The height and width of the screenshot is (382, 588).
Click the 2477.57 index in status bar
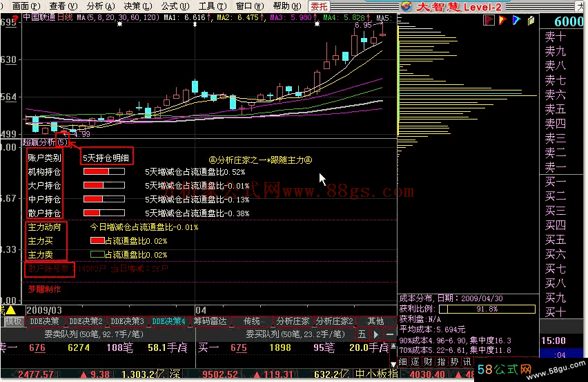click(35, 374)
